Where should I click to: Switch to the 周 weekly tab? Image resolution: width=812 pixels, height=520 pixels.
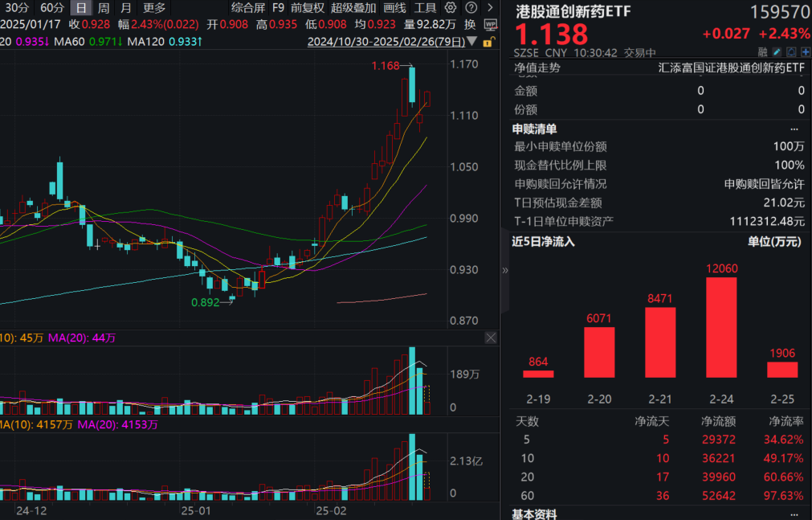(x=102, y=7)
